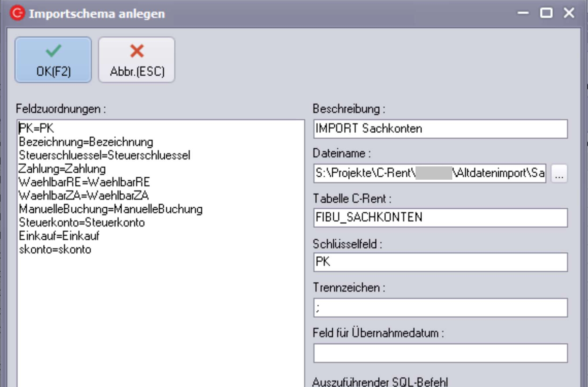Click into the Schlüsselfeld input containing PK

[x=440, y=262]
